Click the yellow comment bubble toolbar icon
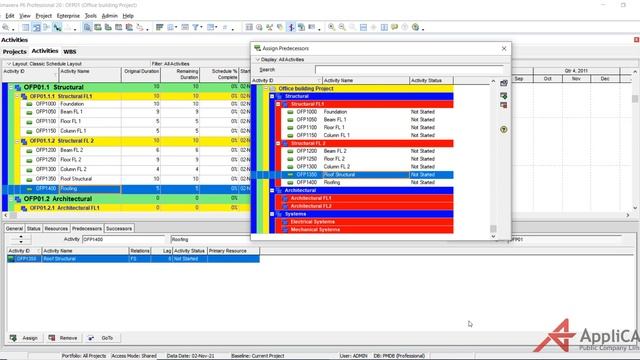The width and height of the screenshot is (640, 360). [394, 27]
